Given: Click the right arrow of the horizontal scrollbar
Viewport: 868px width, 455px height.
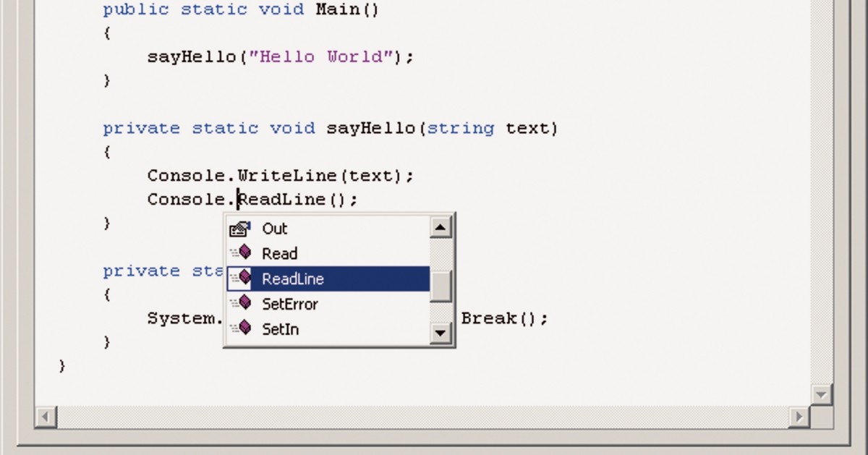Looking at the screenshot, I should click(x=798, y=417).
